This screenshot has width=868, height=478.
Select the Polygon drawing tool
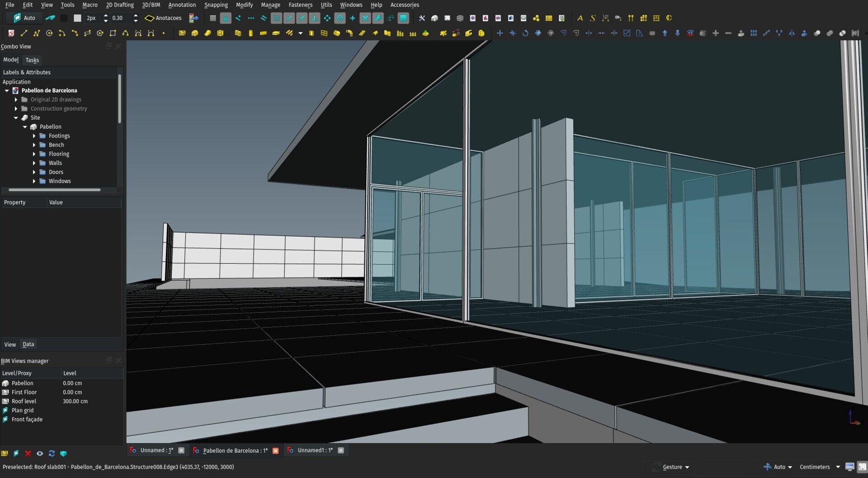coord(100,33)
